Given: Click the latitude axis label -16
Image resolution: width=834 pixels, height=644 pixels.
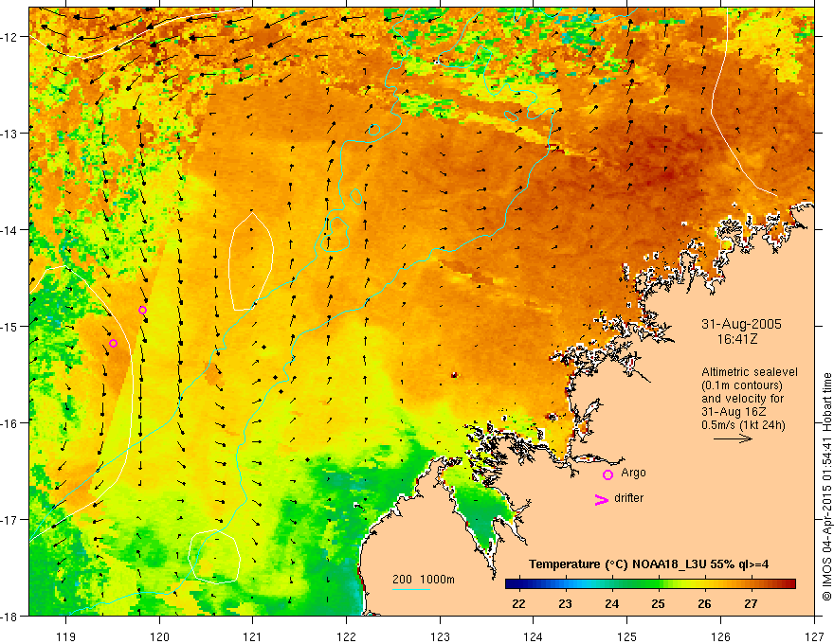Looking at the screenshot, I should pyautogui.click(x=10, y=423).
